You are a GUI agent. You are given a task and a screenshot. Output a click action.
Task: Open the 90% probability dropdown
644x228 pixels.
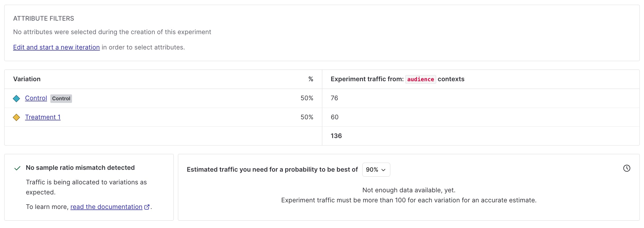376,170
